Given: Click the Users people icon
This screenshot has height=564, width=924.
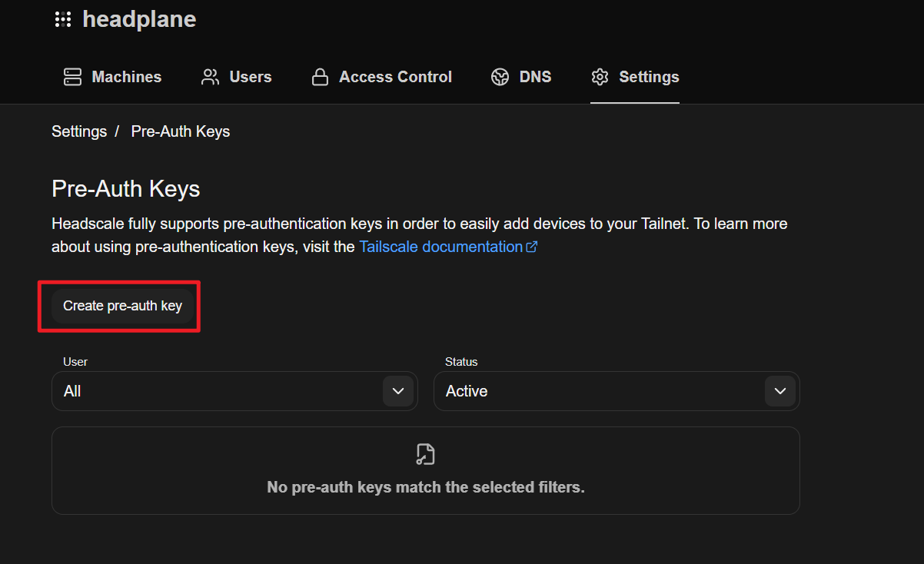Looking at the screenshot, I should pos(210,77).
